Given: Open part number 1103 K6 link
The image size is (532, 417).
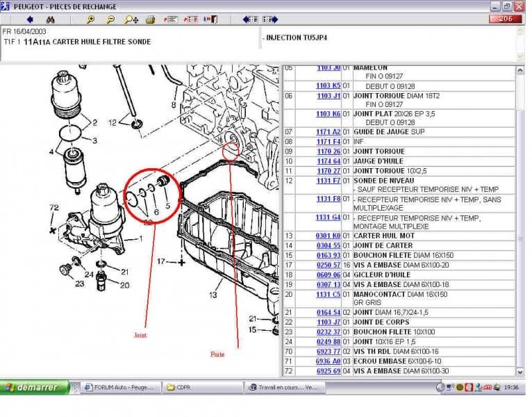Looking at the screenshot, I should [328, 114].
